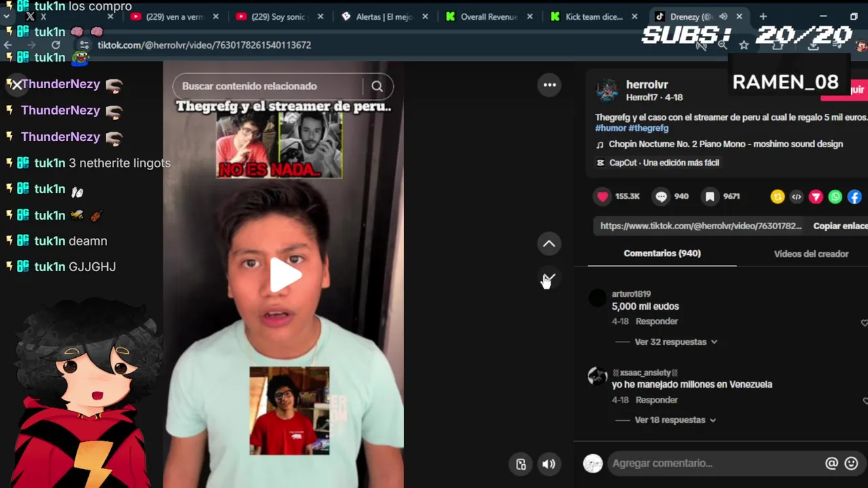
Task: Select the Videos del creador tab
Action: (x=811, y=254)
